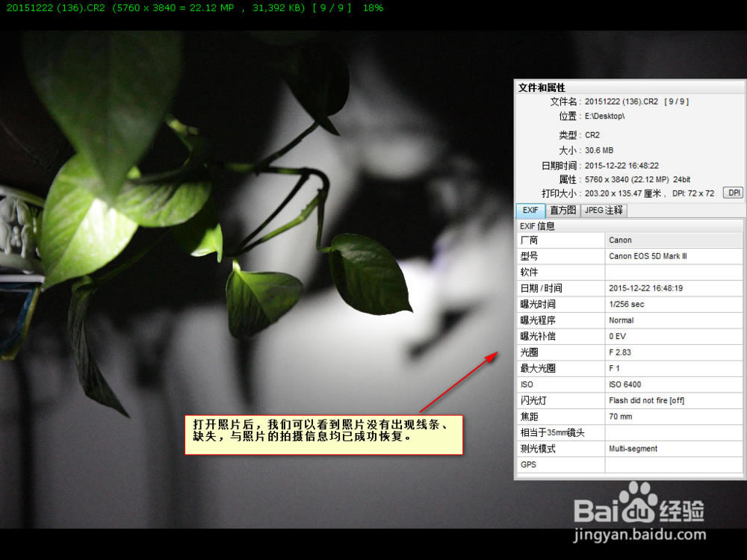This screenshot has height=560, width=747.
Task: Select the 焦距 70 mm value
Action: (x=621, y=417)
